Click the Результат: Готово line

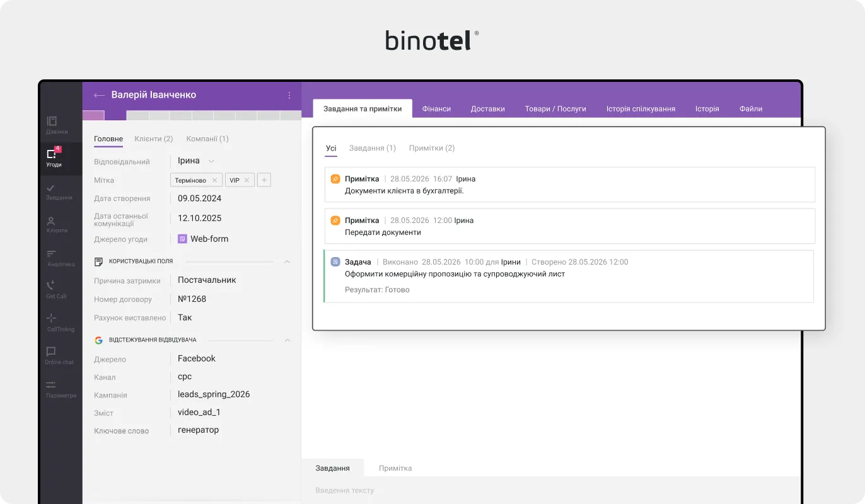click(377, 290)
